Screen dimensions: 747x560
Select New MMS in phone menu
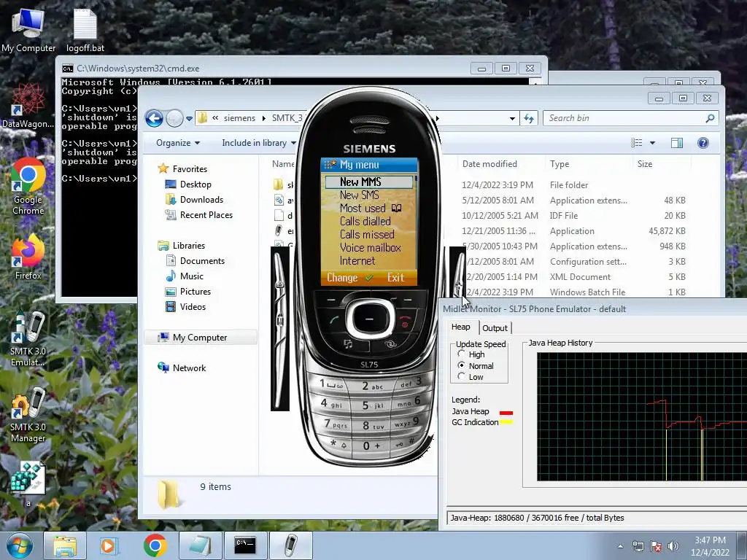(x=368, y=182)
